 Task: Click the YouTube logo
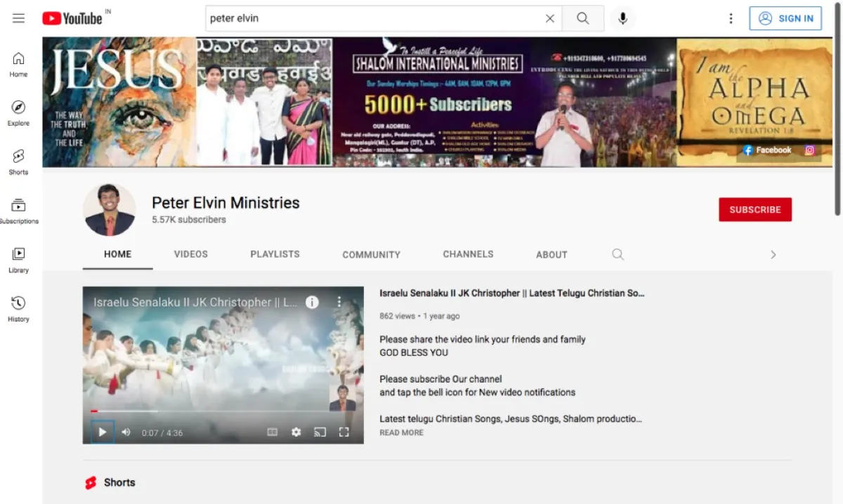(72, 18)
